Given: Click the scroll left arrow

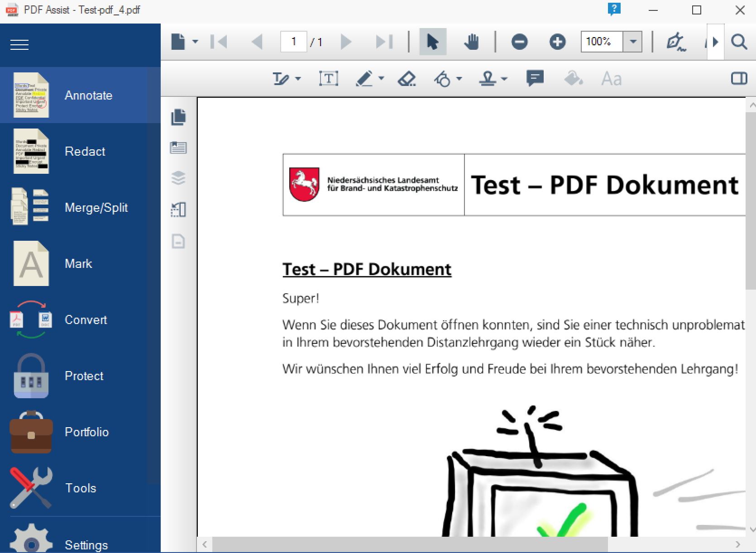Looking at the screenshot, I should click(x=205, y=544).
